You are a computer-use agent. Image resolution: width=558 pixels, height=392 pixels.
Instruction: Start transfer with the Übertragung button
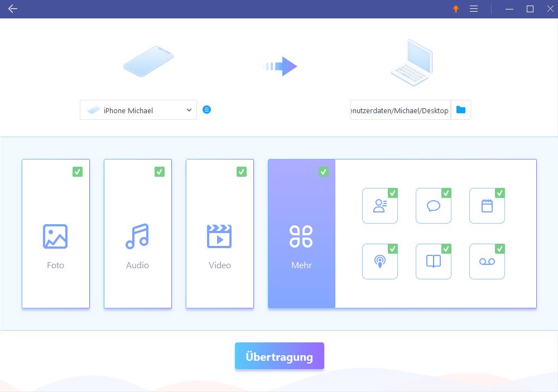pos(280,356)
